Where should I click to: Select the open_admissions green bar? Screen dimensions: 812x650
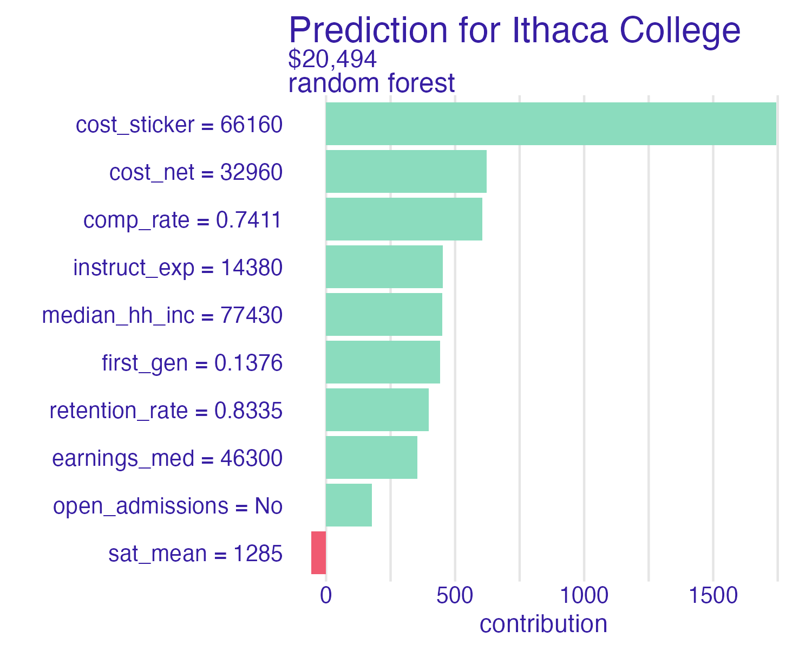(x=349, y=505)
